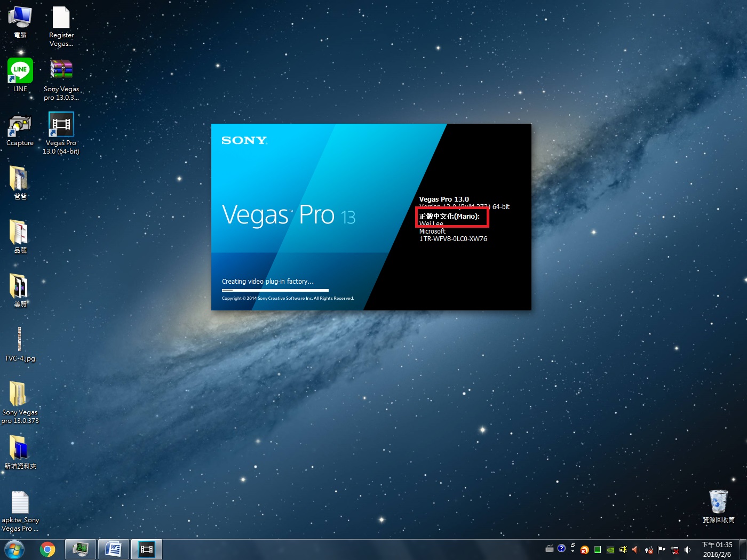Select the 品葳 folder on desktop

coord(20,237)
